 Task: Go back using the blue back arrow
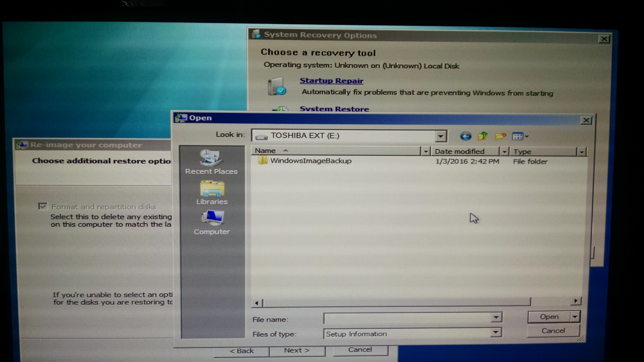(466, 136)
